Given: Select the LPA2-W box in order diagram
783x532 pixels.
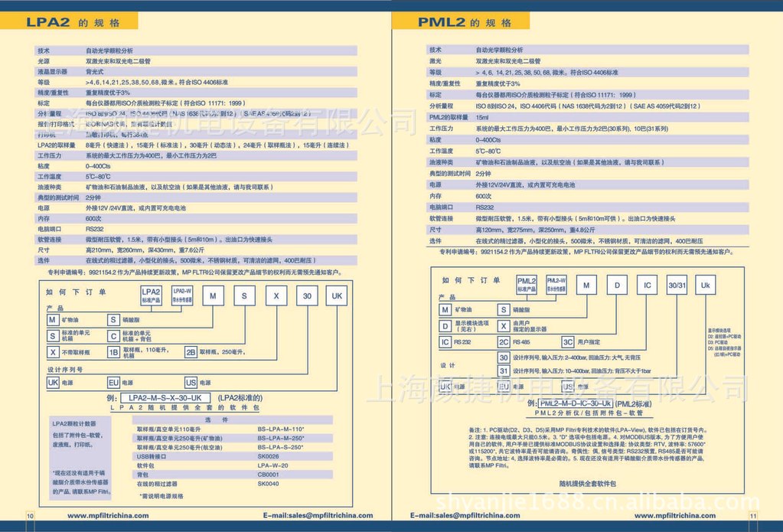Looking at the screenshot, I should [182, 295].
